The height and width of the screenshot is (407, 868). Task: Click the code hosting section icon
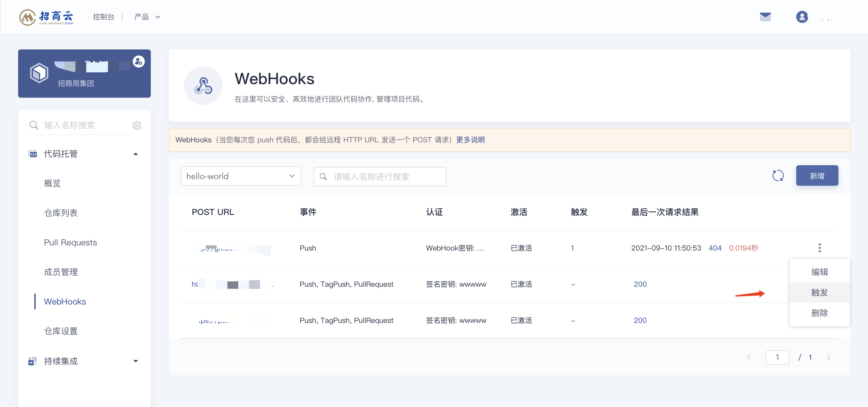click(33, 154)
